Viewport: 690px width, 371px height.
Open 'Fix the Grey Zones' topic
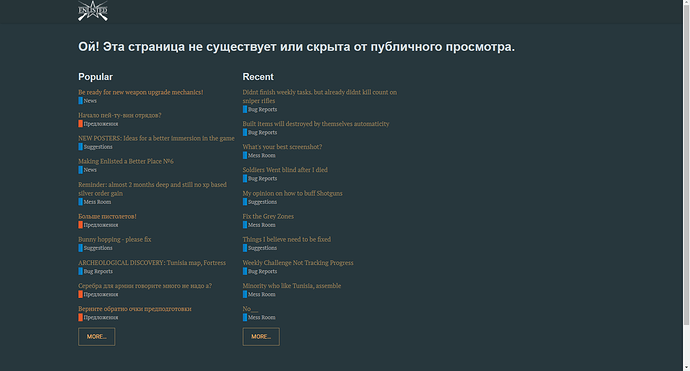click(x=268, y=217)
